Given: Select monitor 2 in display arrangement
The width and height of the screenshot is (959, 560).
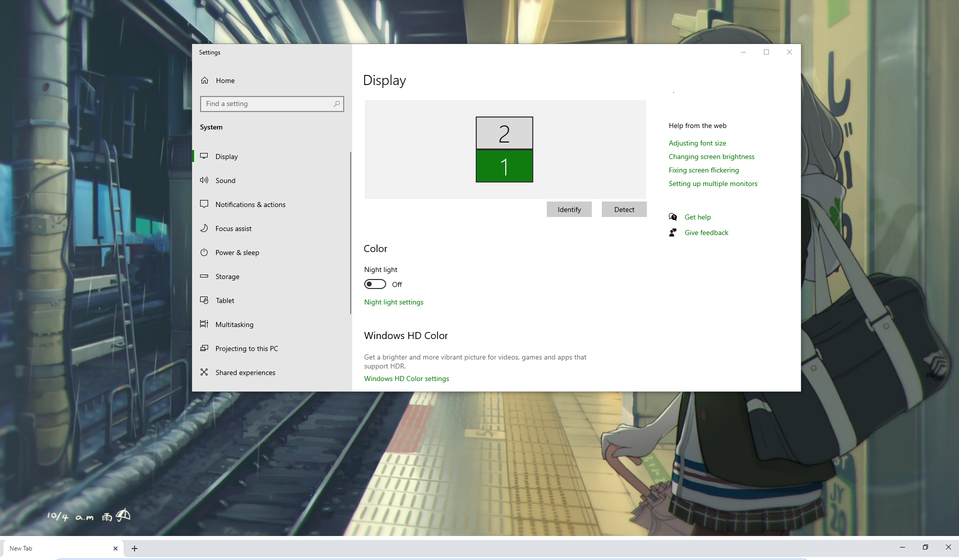Looking at the screenshot, I should tap(504, 133).
